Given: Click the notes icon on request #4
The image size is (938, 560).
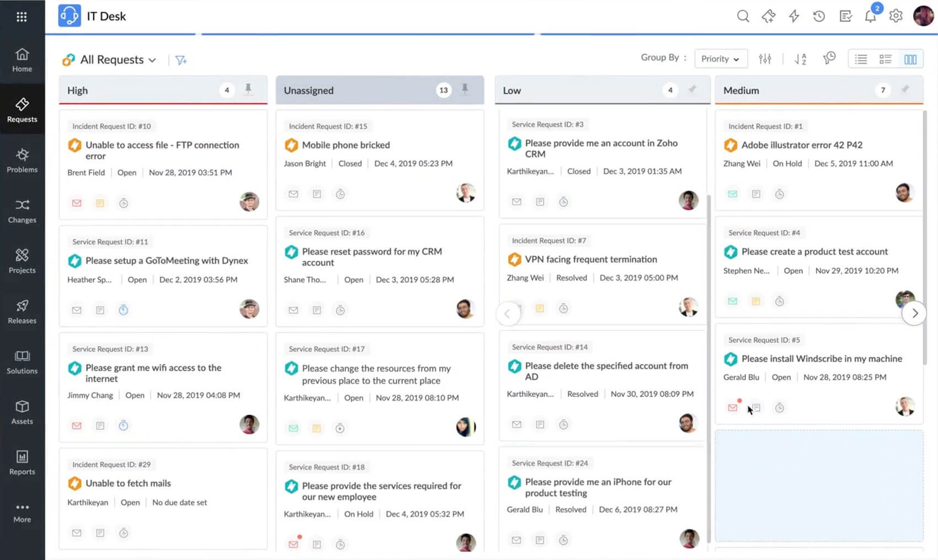Looking at the screenshot, I should pyautogui.click(x=756, y=301).
